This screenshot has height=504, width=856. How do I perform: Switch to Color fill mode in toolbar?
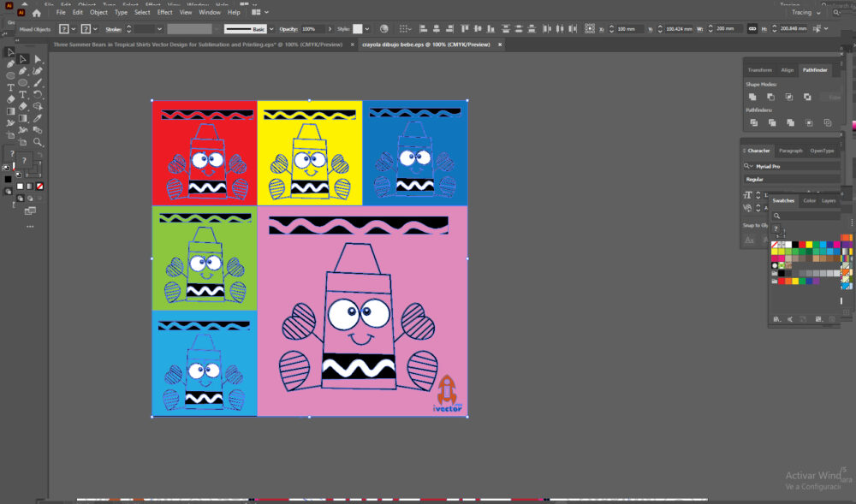[x=21, y=187]
